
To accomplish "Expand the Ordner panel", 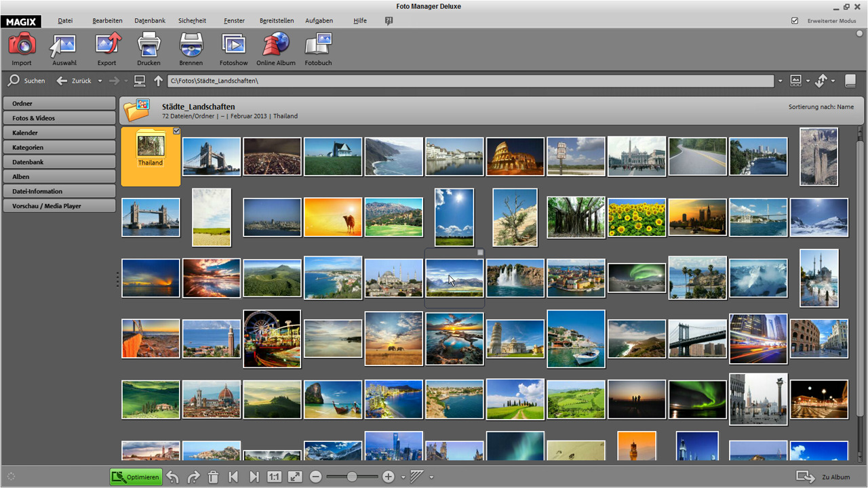I will coord(59,104).
